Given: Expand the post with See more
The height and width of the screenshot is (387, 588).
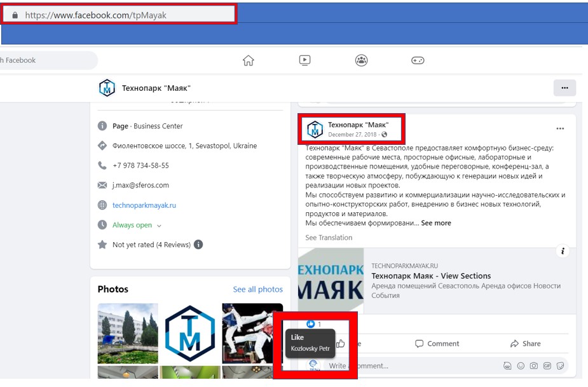Looking at the screenshot, I should pyautogui.click(x=435, y=223).
